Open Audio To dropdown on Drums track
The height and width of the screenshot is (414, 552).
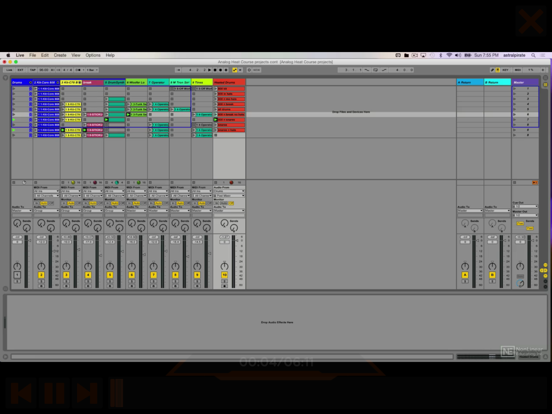click(x=22, y=211)
